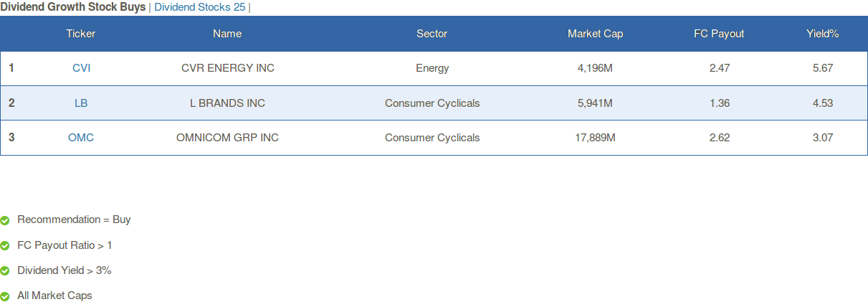
Task: Click green checkmark beside All Market Caps
Action: pyautogui.click(x=5, y=296)
